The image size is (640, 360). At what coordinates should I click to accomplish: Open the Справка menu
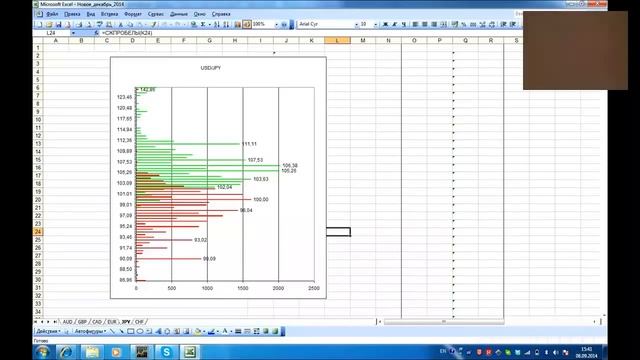[x=221, y=14]
